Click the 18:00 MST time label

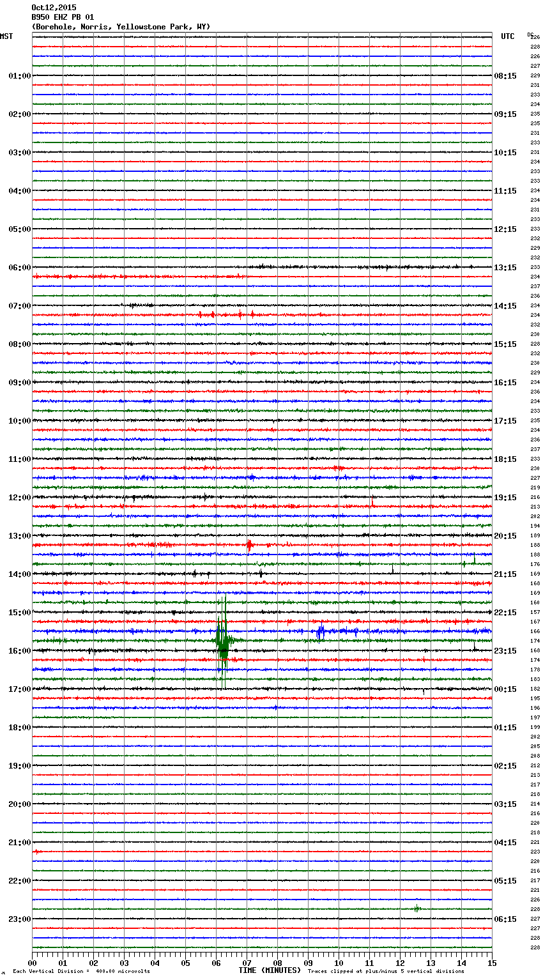[19, 728]
